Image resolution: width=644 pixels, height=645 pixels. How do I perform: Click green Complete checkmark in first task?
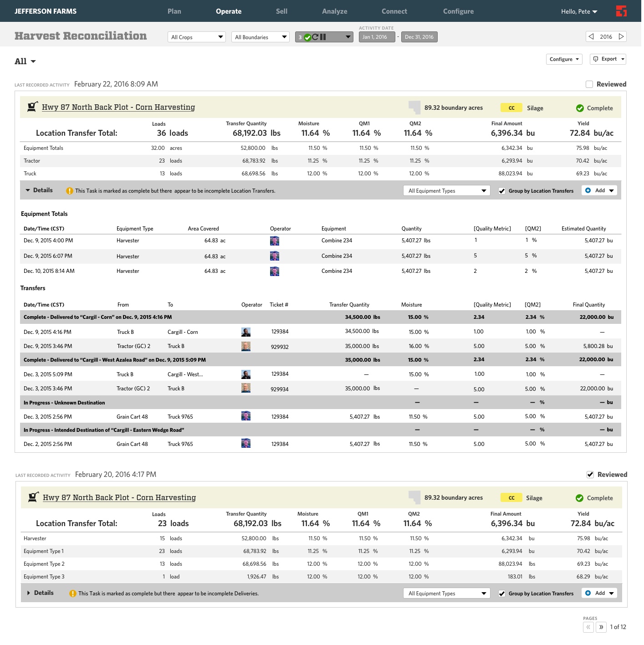[x=580, y=108]
